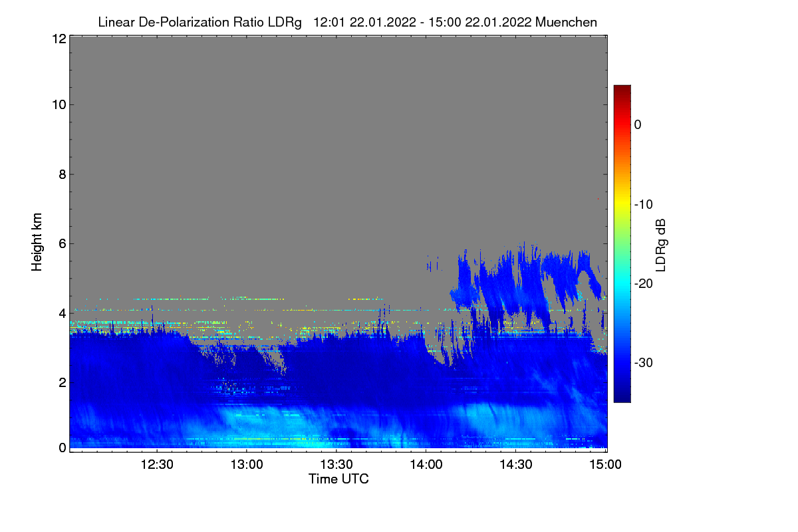Click the height axis label '12'
798x532 pixels.
pyautogui.click(x=58, y=39)
